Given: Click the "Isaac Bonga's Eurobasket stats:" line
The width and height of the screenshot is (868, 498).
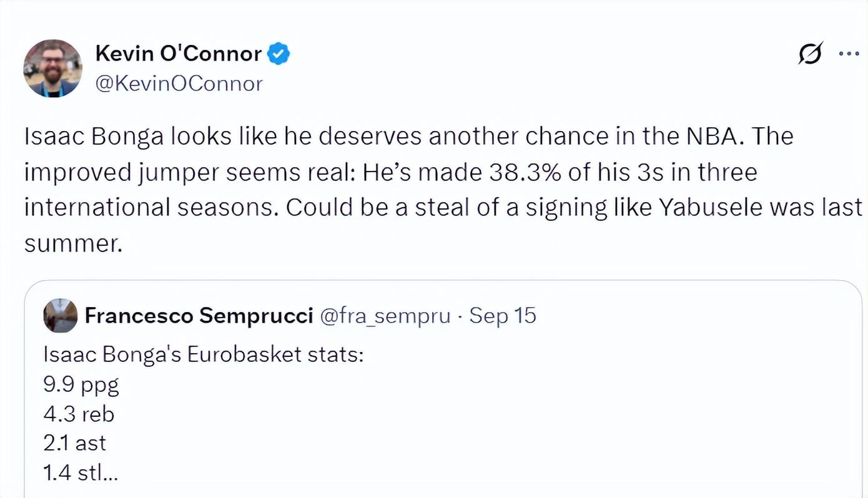Looking at the screenshot, I should click(203, 355).
